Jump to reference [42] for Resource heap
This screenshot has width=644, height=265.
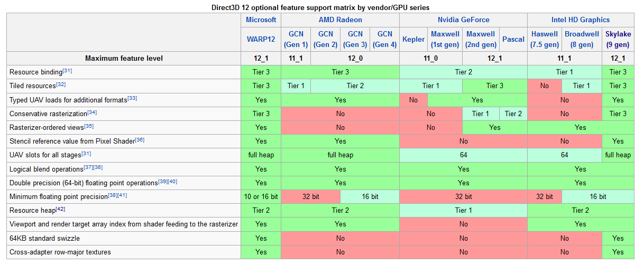pos(60,209)
